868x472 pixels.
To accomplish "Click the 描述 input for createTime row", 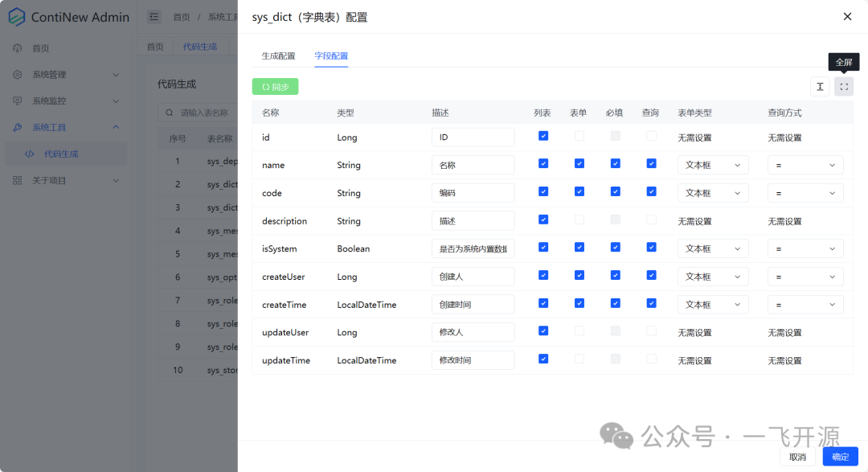I will tap(473, 304).
